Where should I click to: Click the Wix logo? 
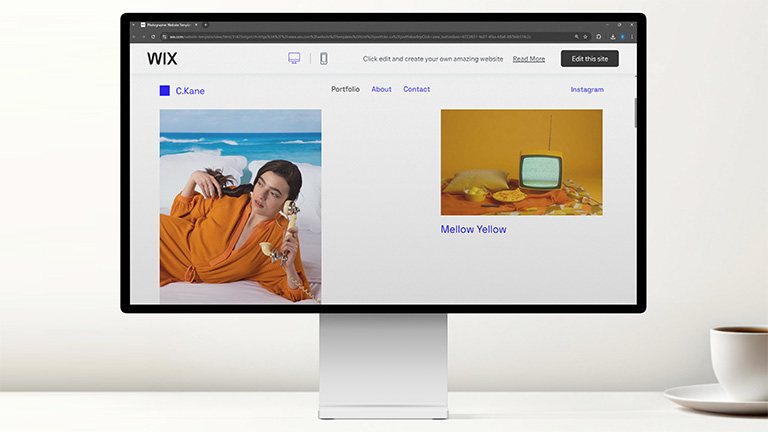pos(162,59)
